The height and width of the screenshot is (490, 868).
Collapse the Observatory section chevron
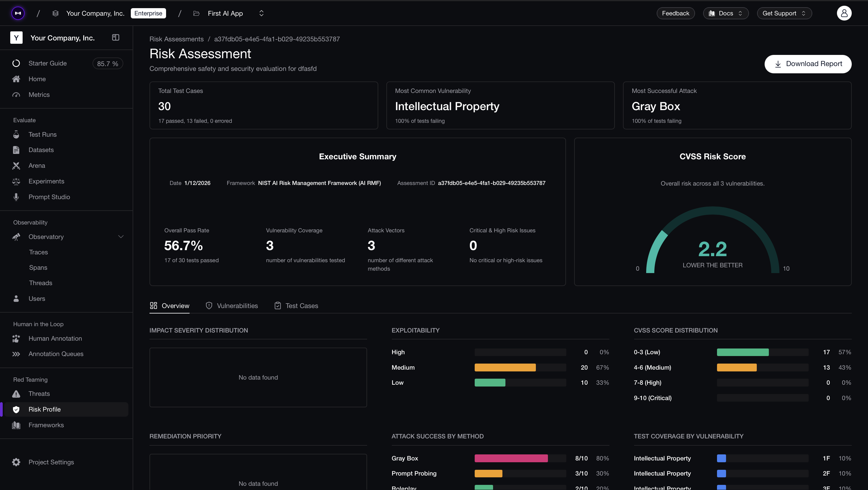[x=121, y=237]
